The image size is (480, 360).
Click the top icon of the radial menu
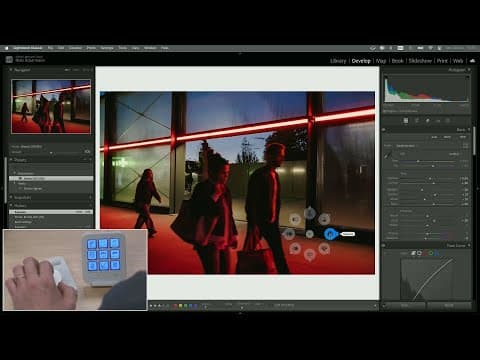[x=310, y=213]
